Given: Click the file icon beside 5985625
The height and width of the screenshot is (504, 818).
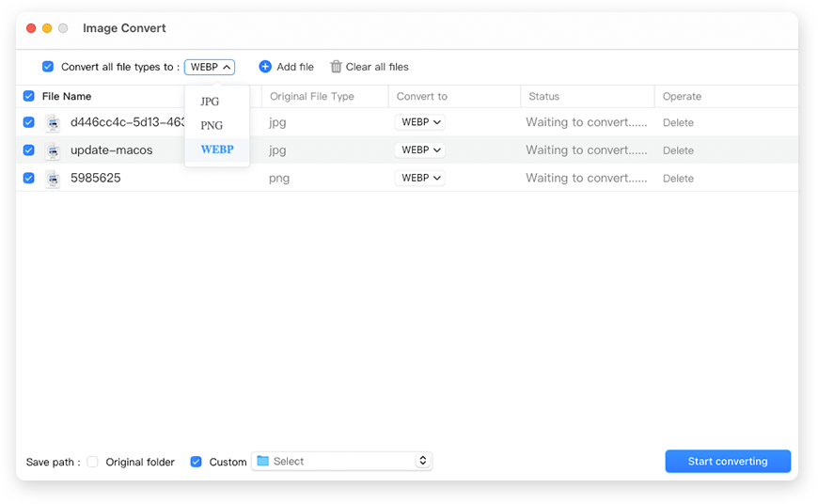Looking at the screenshot, I should (53, 179).
